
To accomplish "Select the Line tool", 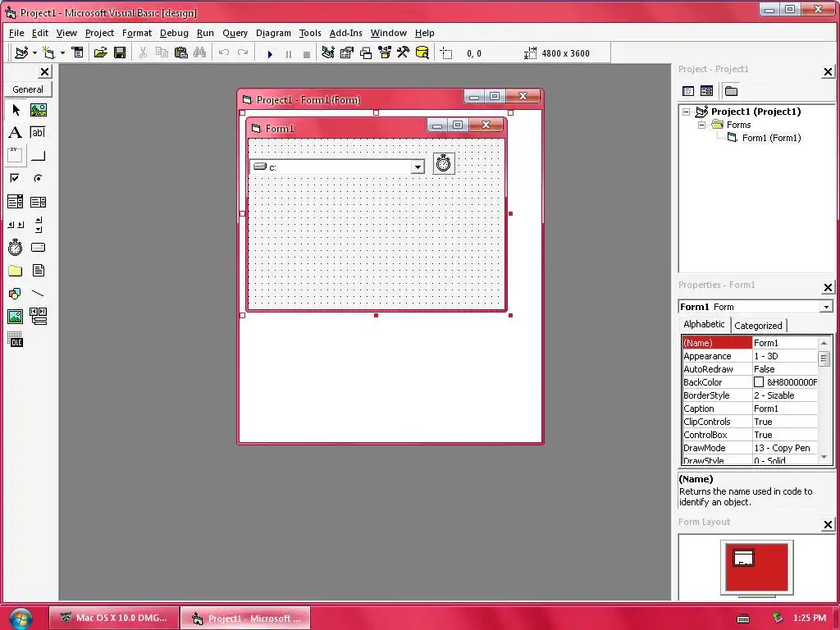I will click(x=38, y=294).
